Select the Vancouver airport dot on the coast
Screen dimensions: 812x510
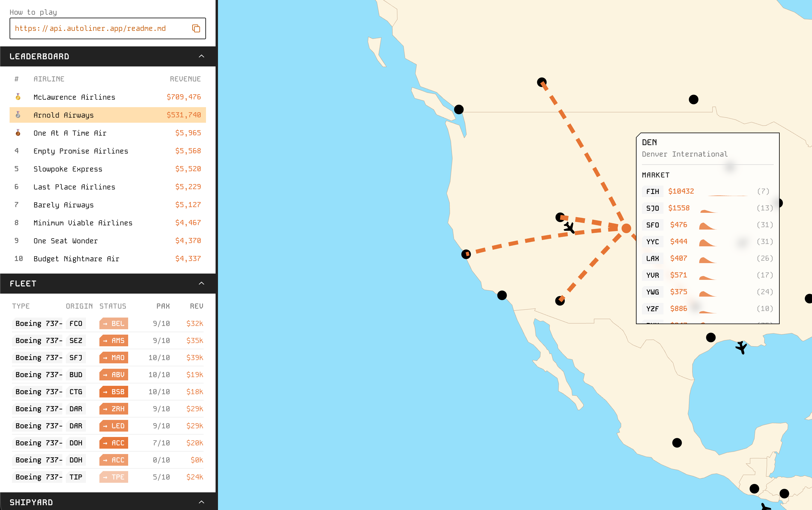[x=459, y=109]
